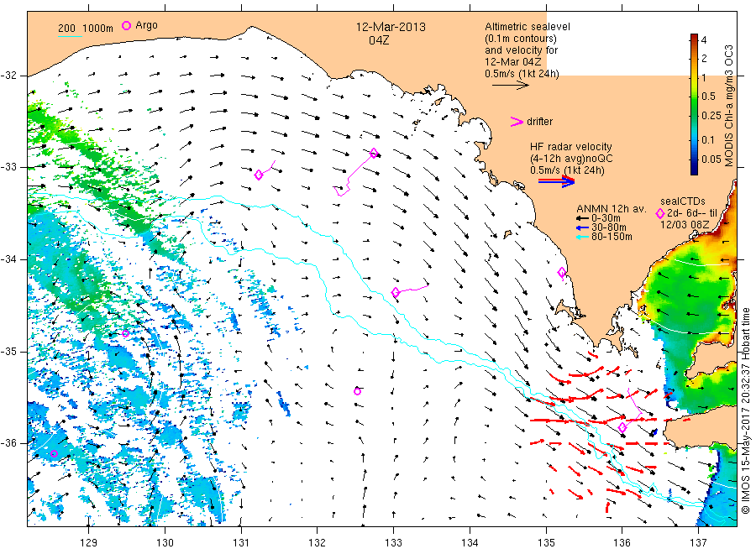Click '0.5m/s (1kt 24h)' under HF radar
This screenshot has width=756, height=554.
pyautogui.click(x=567, y=170)
